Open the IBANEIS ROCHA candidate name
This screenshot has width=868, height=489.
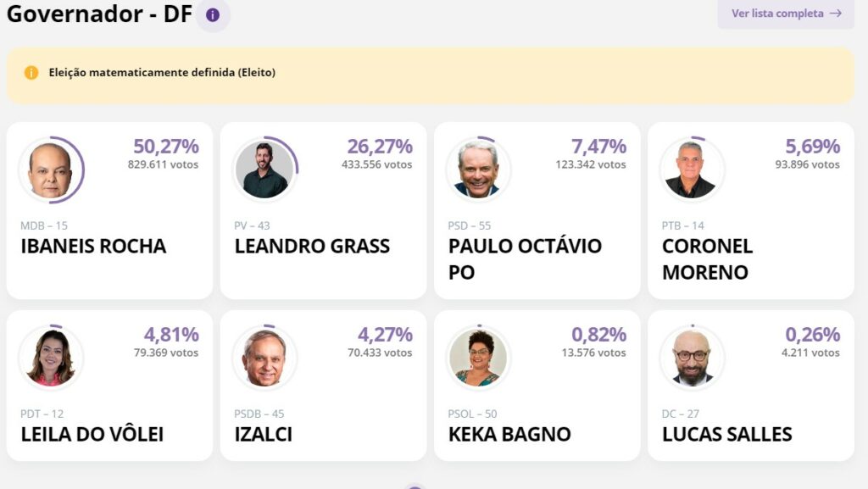coord(93,247)
